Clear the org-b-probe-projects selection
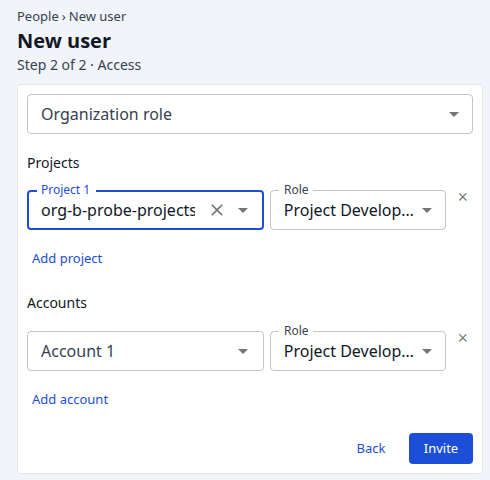Screen dimensions: 490x480 [x=217, y=210]
